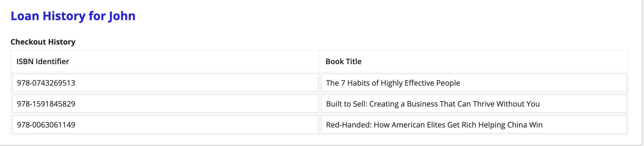This screenshot has height=146, width=644.
Task: Click the ISBN number starting with 978-00
Action: (46, 125)
